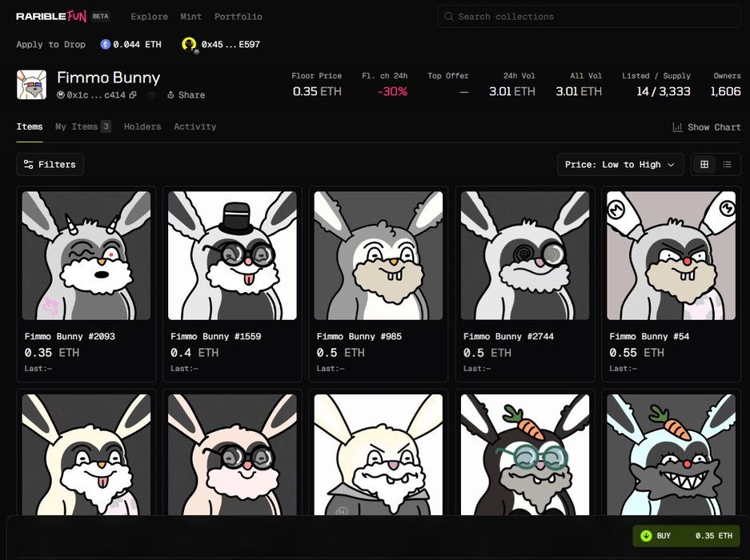The height and width of the screenshot is (560, 750).
Task: Click the filter sliders icon
Action: click(x=28, y=165)
